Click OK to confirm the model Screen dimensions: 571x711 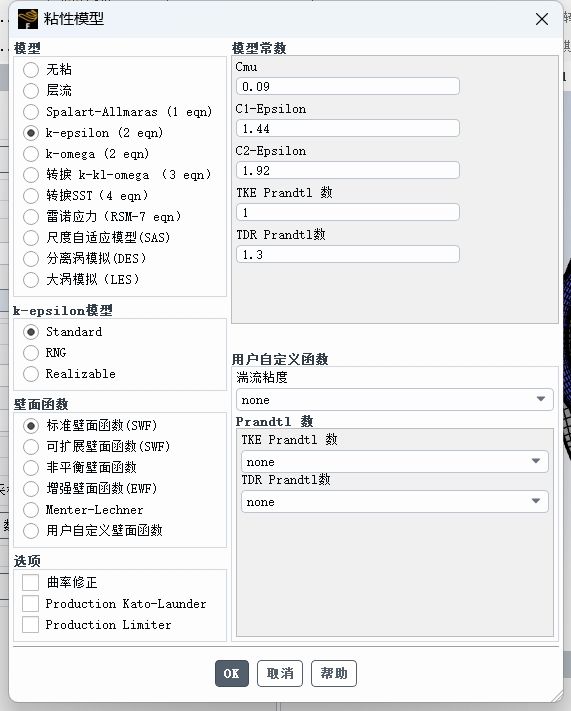tap(232, 673)
